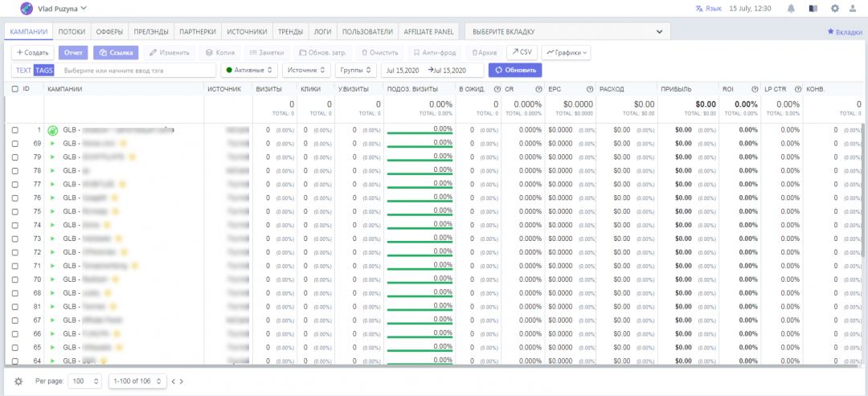Viewport: 868px width, 396px height.
Task: Go to the next page arrow
Action: (x=182, y=381)
